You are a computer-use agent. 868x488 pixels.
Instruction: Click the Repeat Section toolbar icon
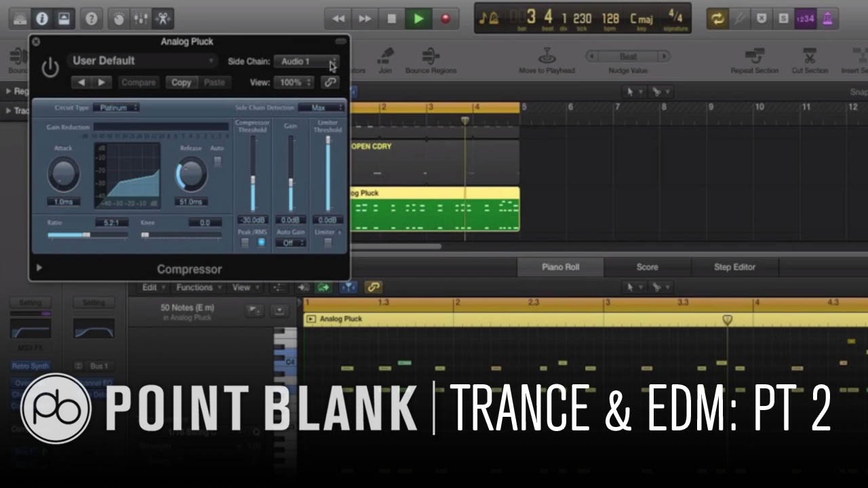coord(754,57)
